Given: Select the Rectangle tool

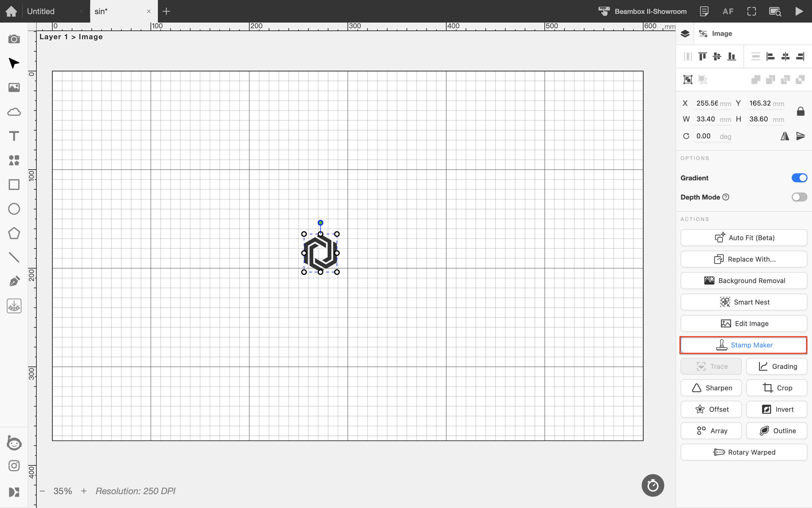Looking at the screenshot, I should [x=14, y=185].
